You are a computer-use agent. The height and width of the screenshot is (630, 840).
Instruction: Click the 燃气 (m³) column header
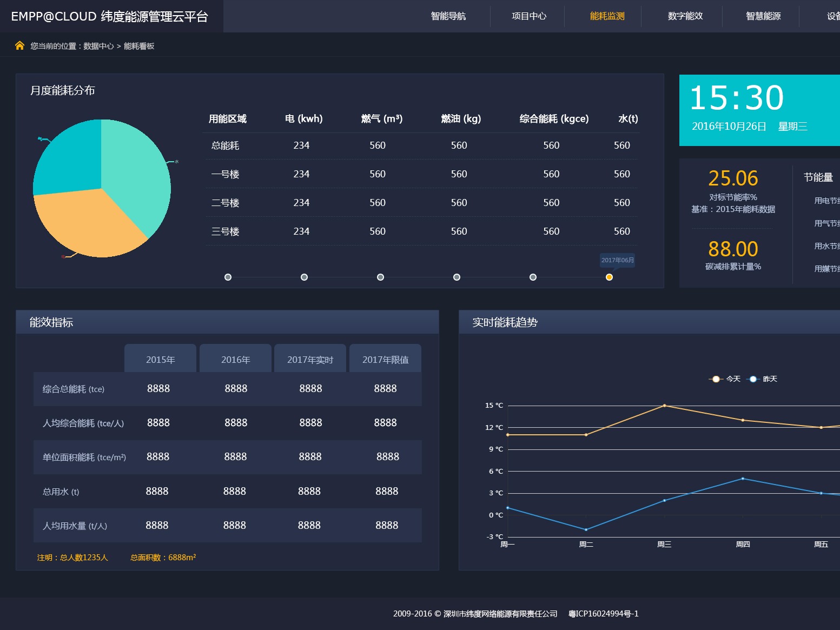tap(382, 119)
